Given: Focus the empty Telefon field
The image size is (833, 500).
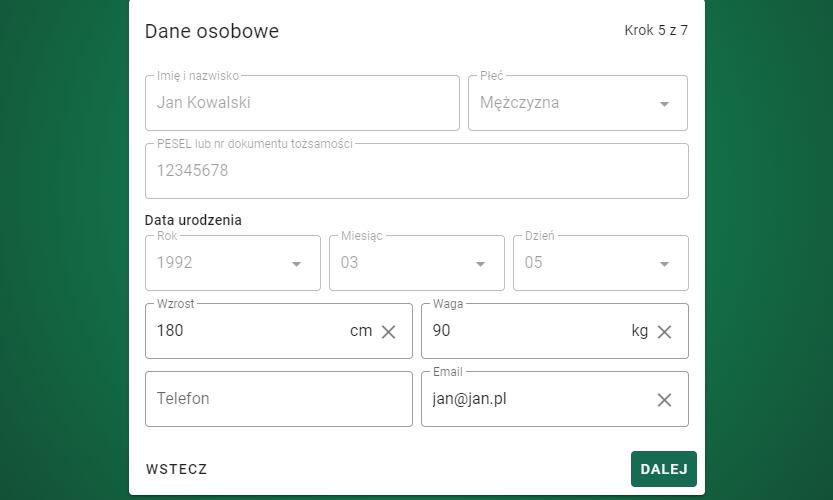Looking at the screenshot, I should (x=278, y=399).
